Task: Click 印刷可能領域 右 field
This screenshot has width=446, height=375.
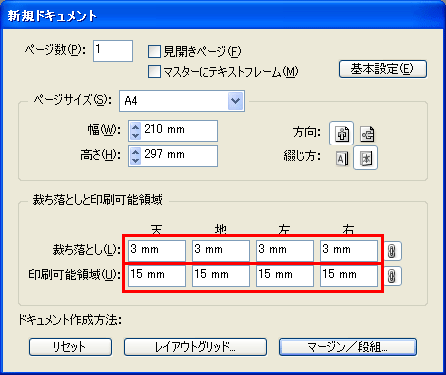Action: [349, 276]
